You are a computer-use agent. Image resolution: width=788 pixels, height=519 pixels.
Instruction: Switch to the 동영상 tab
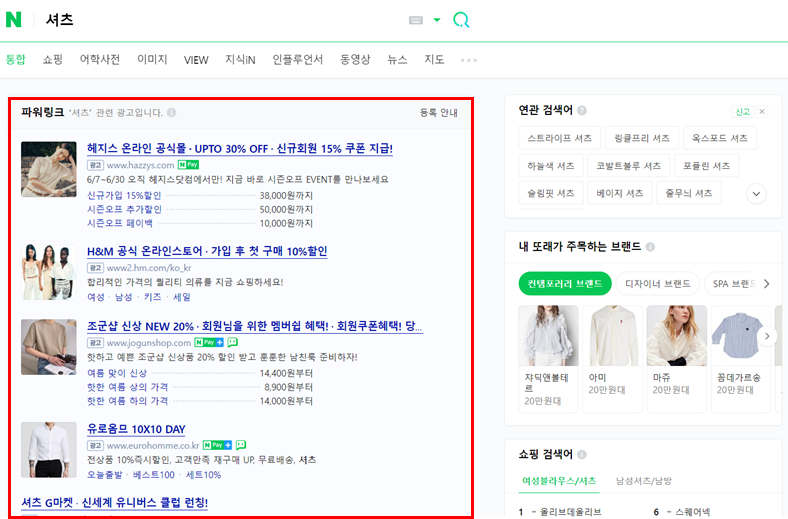355,60
